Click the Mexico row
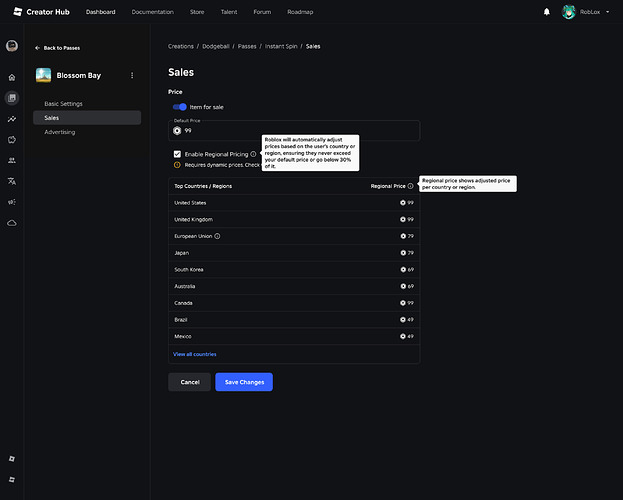This screenshot has width=623, height=500. (294, 336)
